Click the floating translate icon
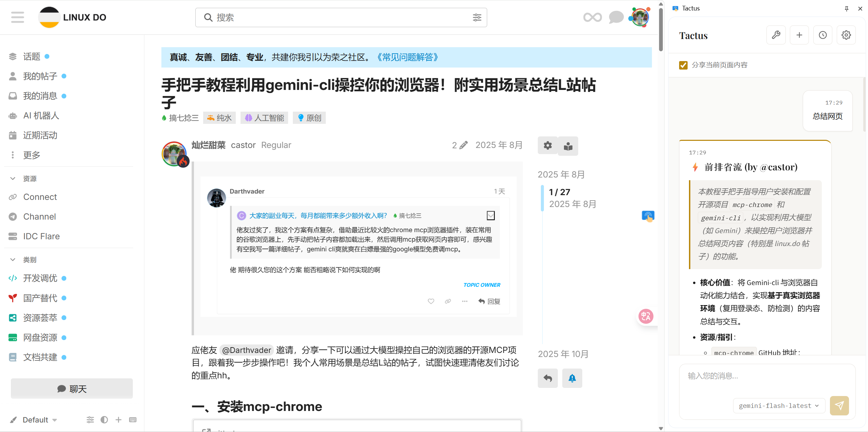Viewport: 868px width, 432px height. coord(646,316)
